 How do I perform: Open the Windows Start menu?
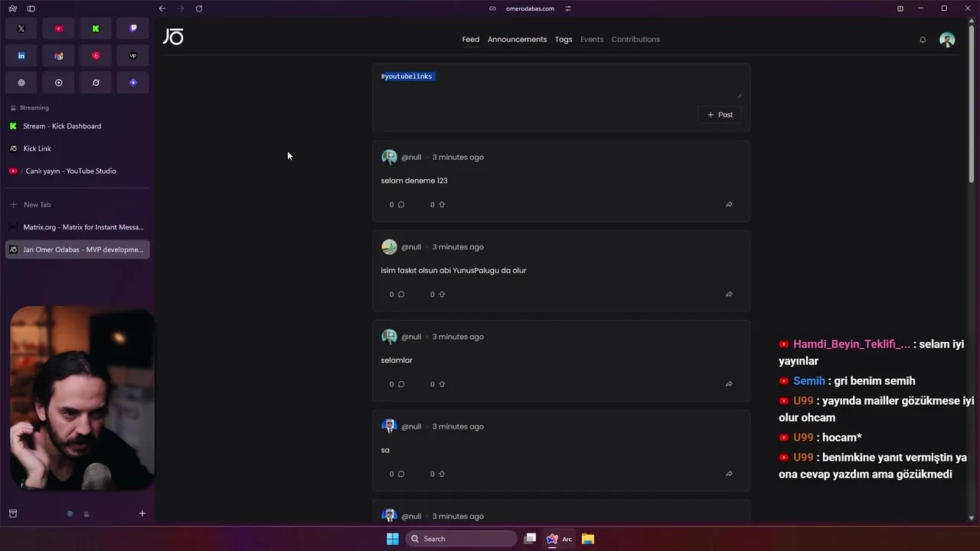(x=393, y=539)
